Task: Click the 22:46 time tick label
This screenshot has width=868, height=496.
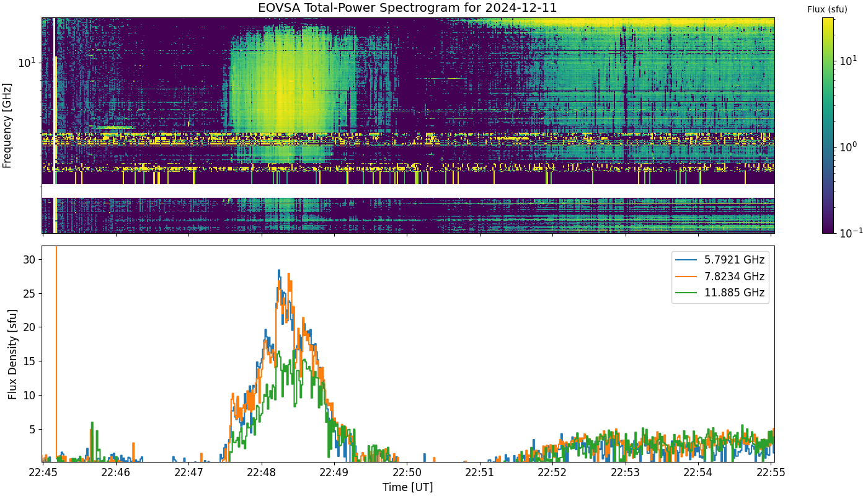Action: tap(115, 472)
